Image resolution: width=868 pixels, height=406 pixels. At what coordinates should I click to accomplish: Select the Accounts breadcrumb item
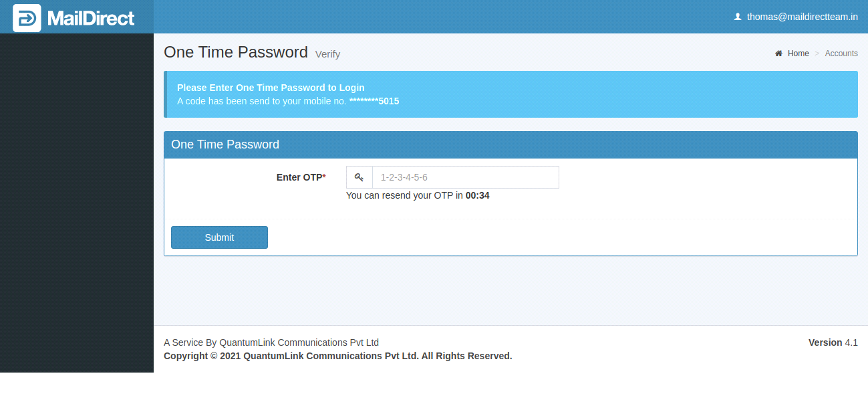[x=841, y=54]
